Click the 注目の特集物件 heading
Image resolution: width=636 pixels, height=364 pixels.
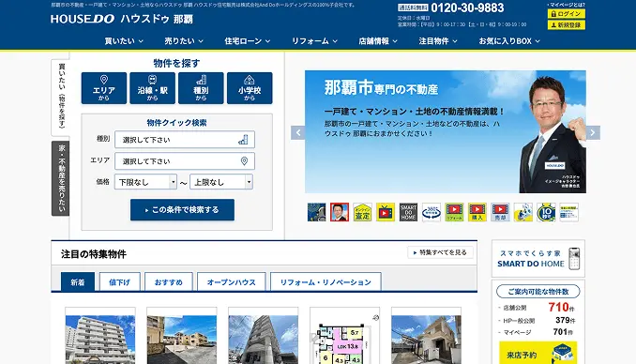coord(94,254)
